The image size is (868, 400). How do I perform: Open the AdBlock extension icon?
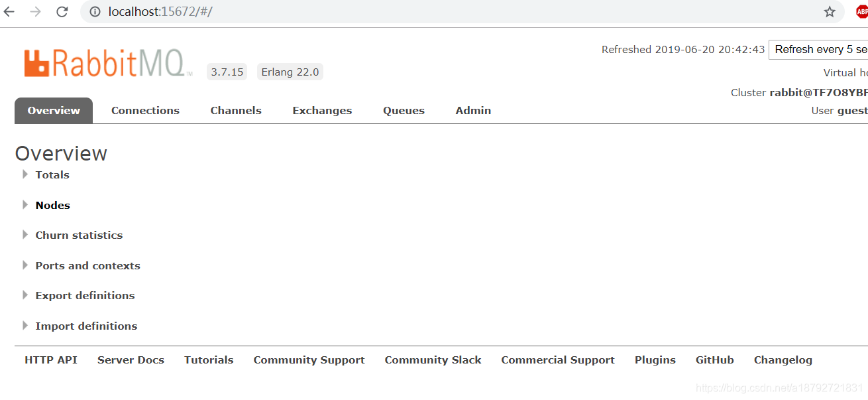click(x=861, y=11)
